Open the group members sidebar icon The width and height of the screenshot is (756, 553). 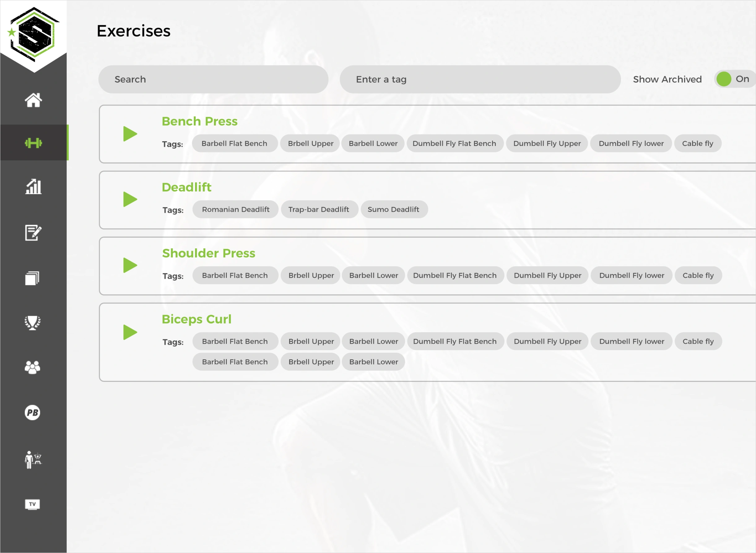click(33, 367)
